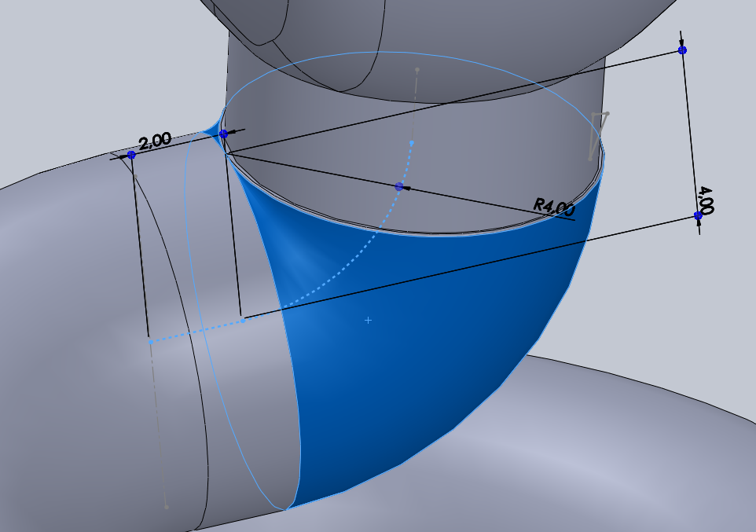The width and height of the screenshot is (756, 532).
Task: Click the small plus marker on the blue surface
Action: [x=368, y=320]
